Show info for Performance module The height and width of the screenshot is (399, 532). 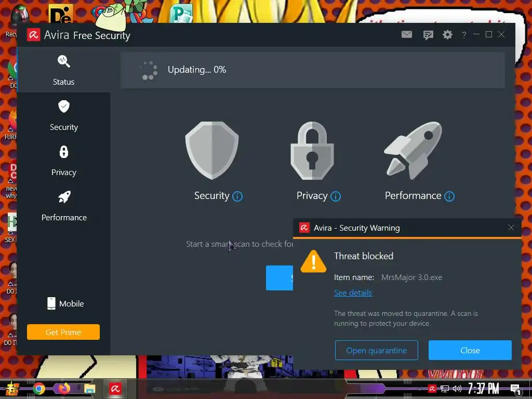click(449, 196)
